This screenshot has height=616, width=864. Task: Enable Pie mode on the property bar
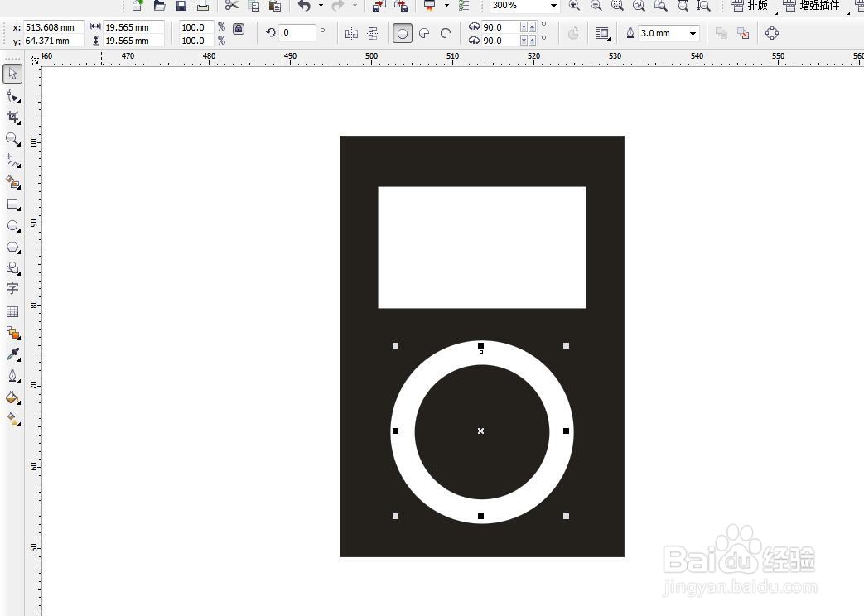[422, 32]
